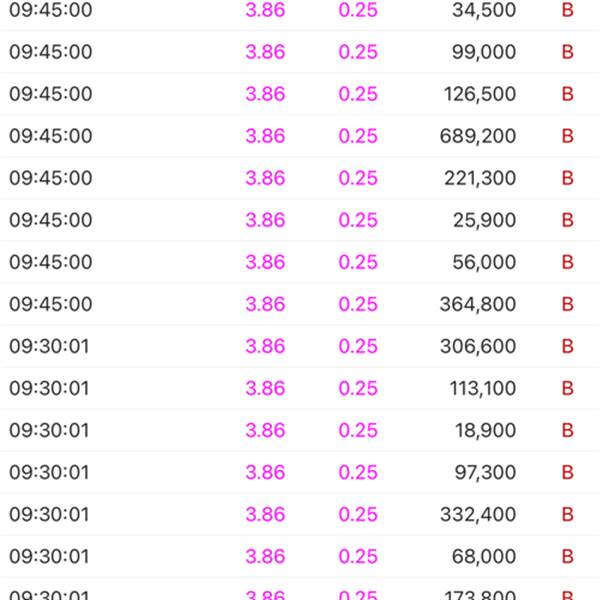Click the 0.25 change on the 332,400 row
Viewport: 600px width, 600px height.
tap(358, 515)
